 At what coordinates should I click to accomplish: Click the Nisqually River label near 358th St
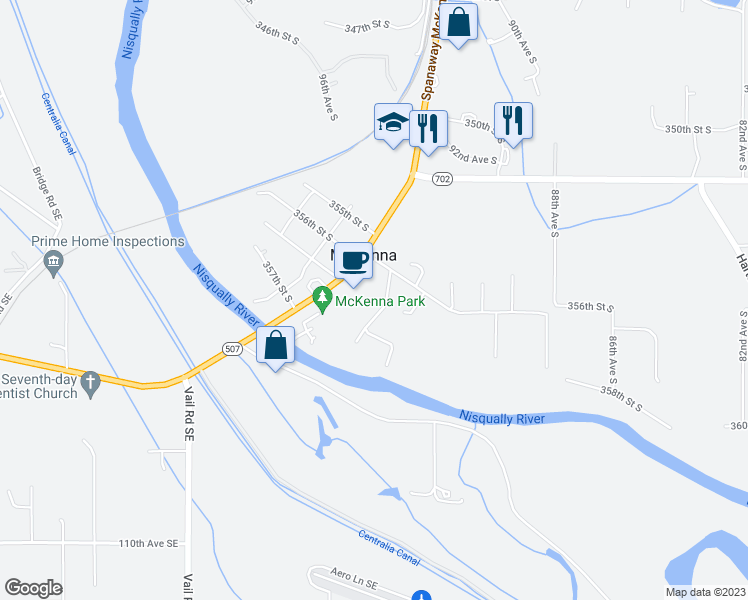[x=501, y=418]
